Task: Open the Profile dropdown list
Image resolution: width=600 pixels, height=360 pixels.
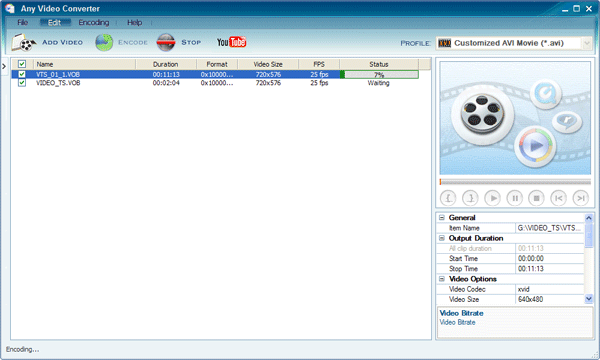Action: point(587,43)
